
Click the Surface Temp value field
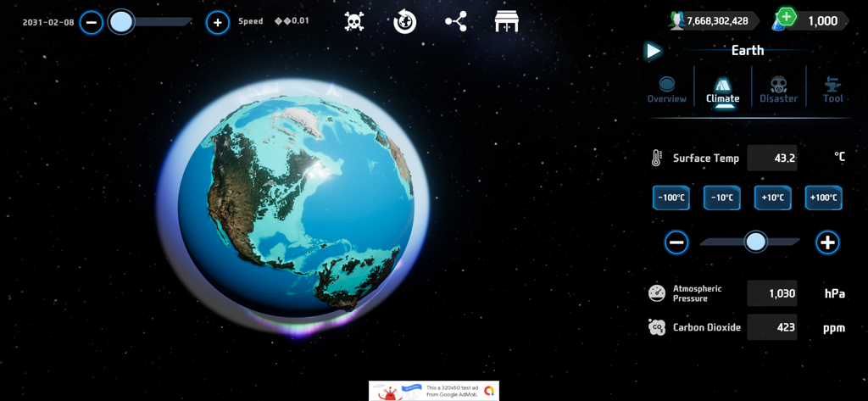point(771,158)
